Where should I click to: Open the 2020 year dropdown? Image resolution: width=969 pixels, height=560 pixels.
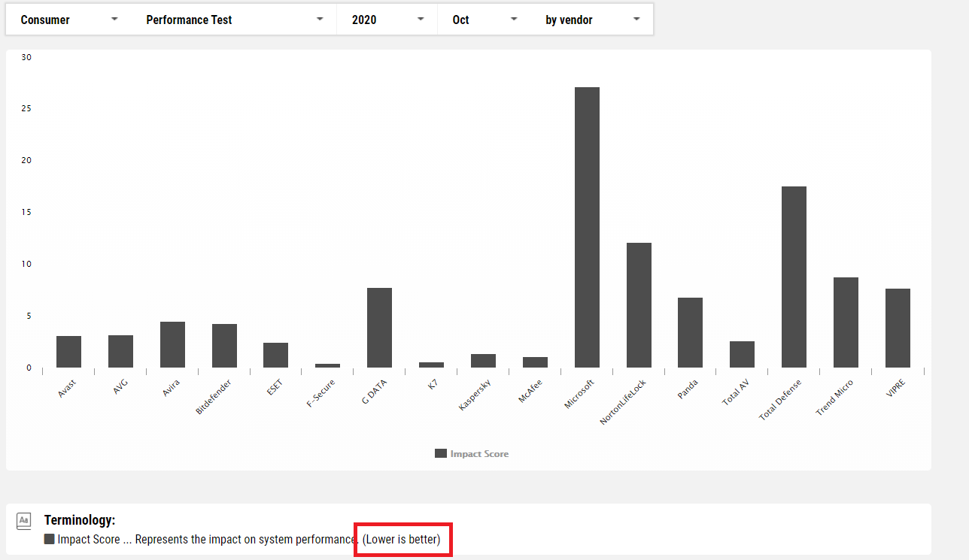point(387,20)
